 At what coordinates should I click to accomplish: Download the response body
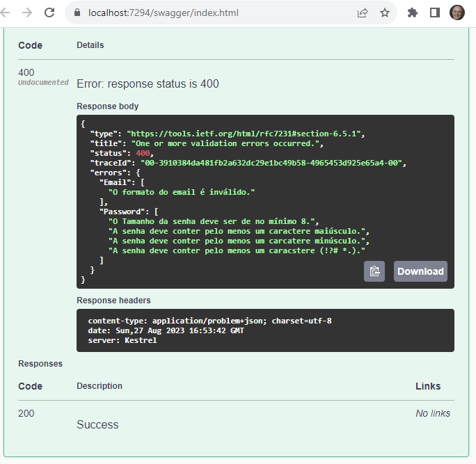420,271
